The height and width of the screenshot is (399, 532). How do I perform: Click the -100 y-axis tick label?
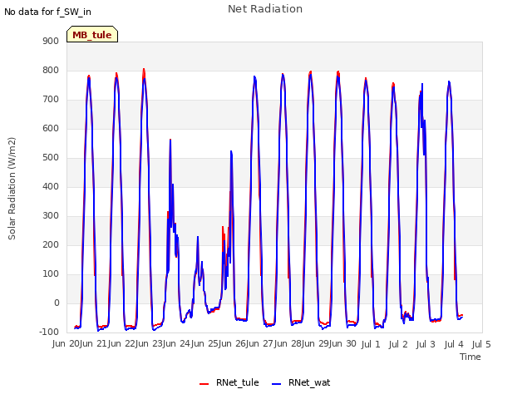coord(49,332)
